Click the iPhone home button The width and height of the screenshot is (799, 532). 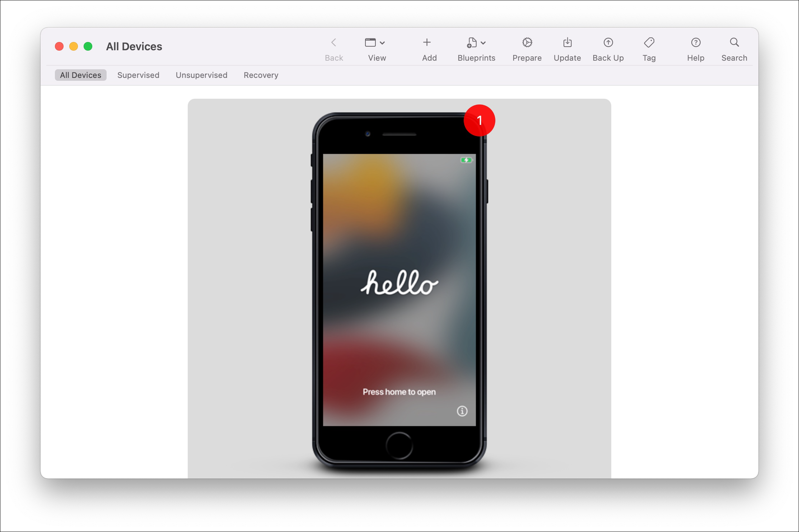[x=399, y=445]
